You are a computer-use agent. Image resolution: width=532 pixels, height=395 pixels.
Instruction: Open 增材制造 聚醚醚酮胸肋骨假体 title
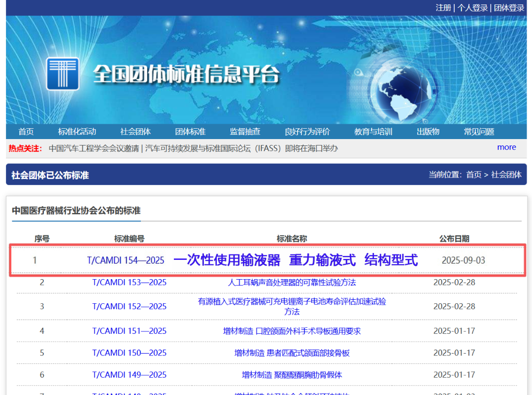pos(292,375)
